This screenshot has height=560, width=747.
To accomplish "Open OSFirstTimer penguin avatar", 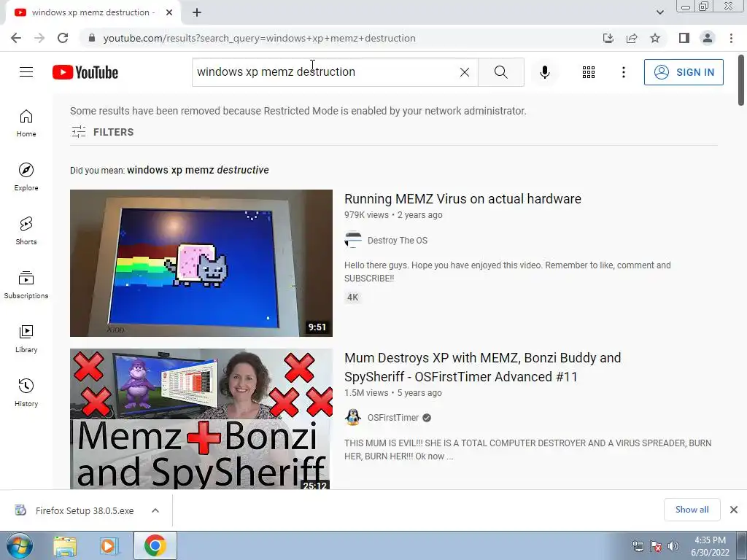I will click(353, 417).
